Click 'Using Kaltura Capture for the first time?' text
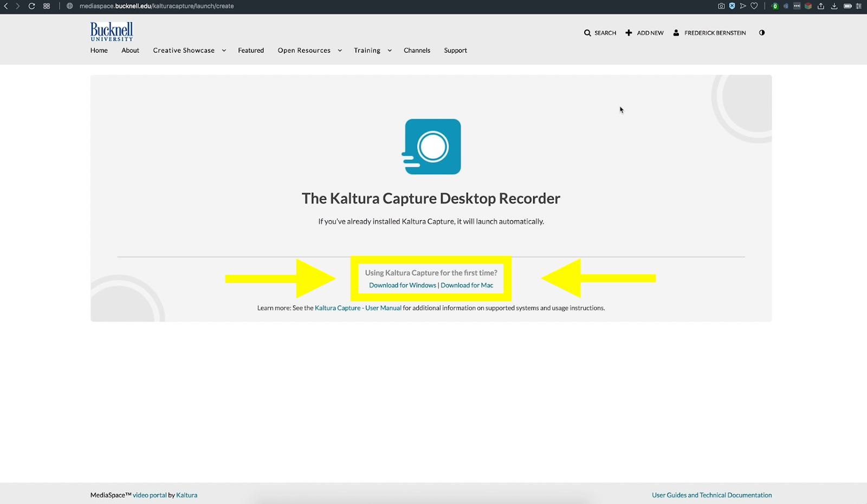This screenshot has width=867, height=504. click(431, 273)
